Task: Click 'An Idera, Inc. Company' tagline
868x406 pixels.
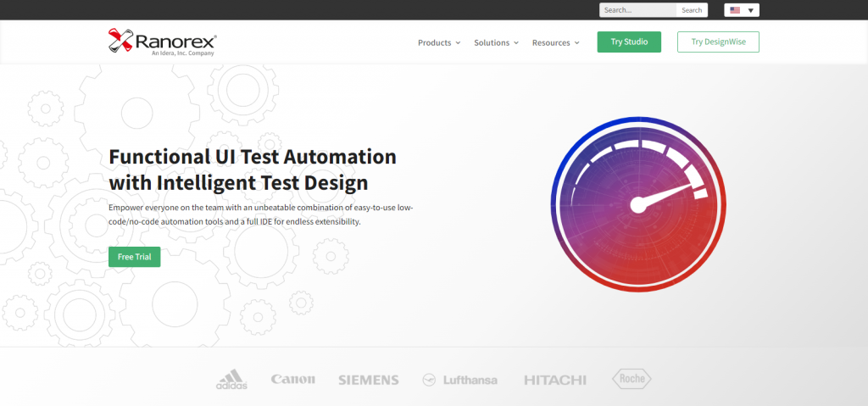Action: tap(183, 53)
